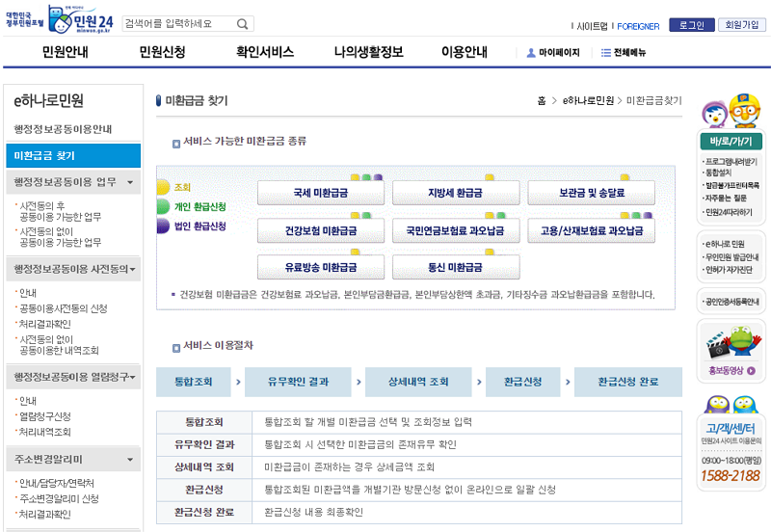Expand the 행정정보공동이용 사전동의 section
Viewport: 771px width, 532px height.
tap(133, 269)
